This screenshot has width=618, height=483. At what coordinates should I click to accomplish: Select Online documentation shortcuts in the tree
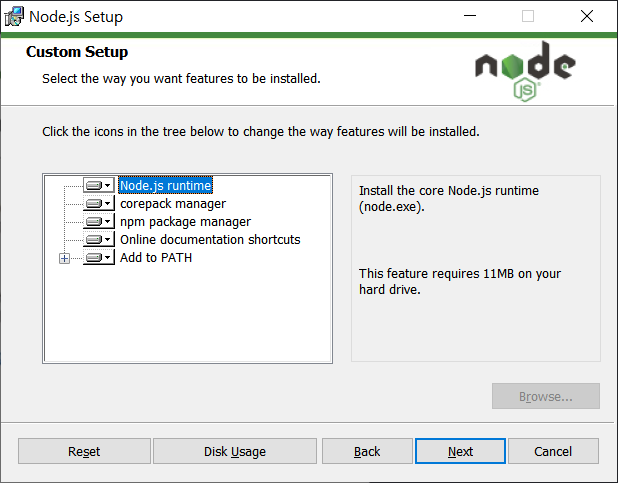point(210,239)
